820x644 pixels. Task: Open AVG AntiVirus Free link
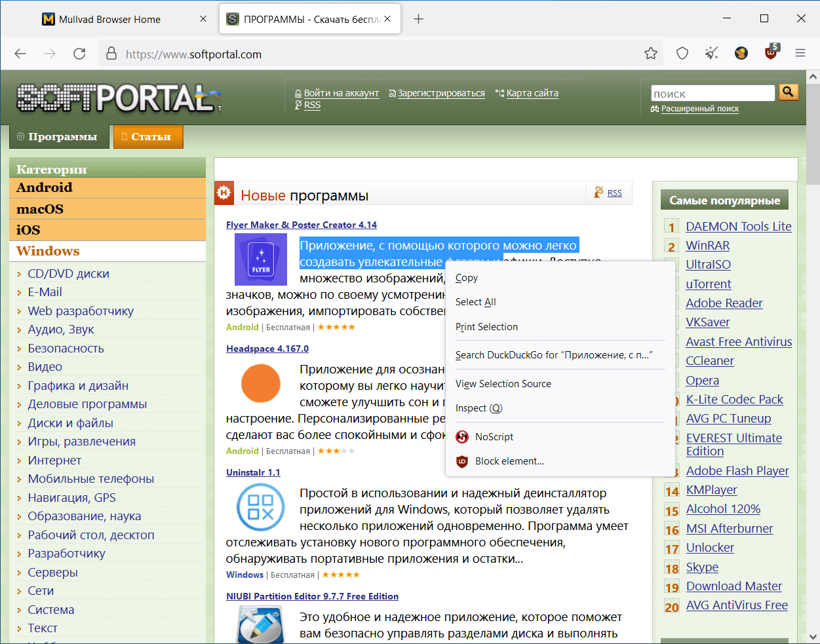[737, 605]
